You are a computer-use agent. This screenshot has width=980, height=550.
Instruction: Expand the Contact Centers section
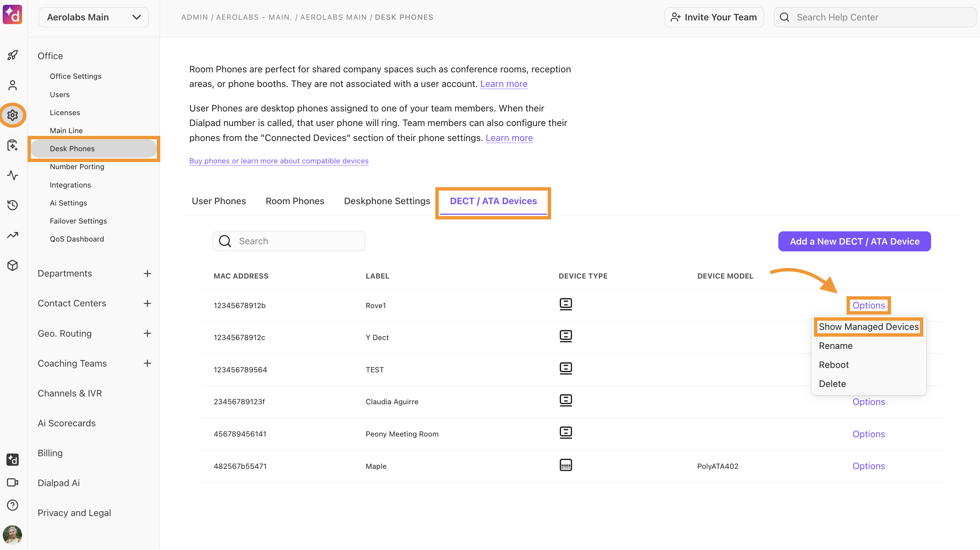[x=147, y=303]
